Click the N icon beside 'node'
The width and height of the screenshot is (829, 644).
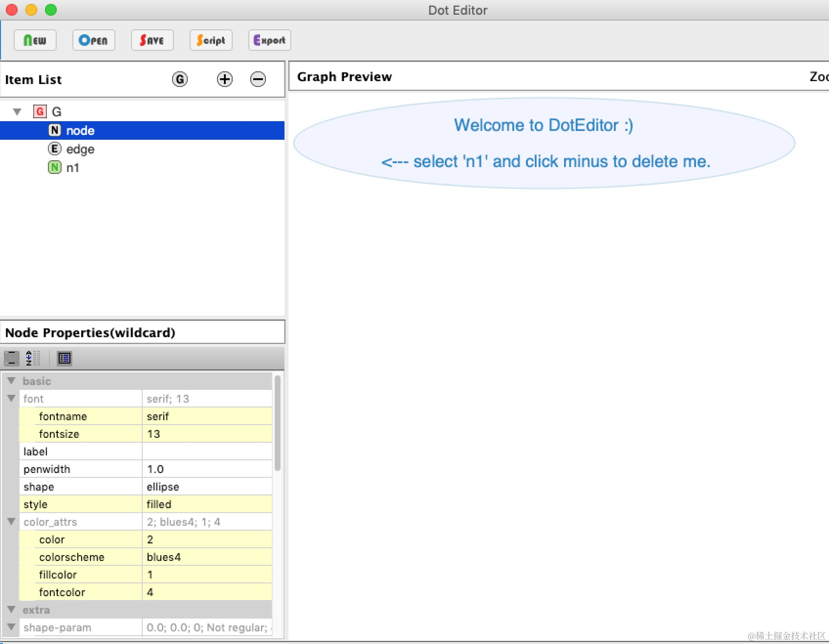(55, 130)
